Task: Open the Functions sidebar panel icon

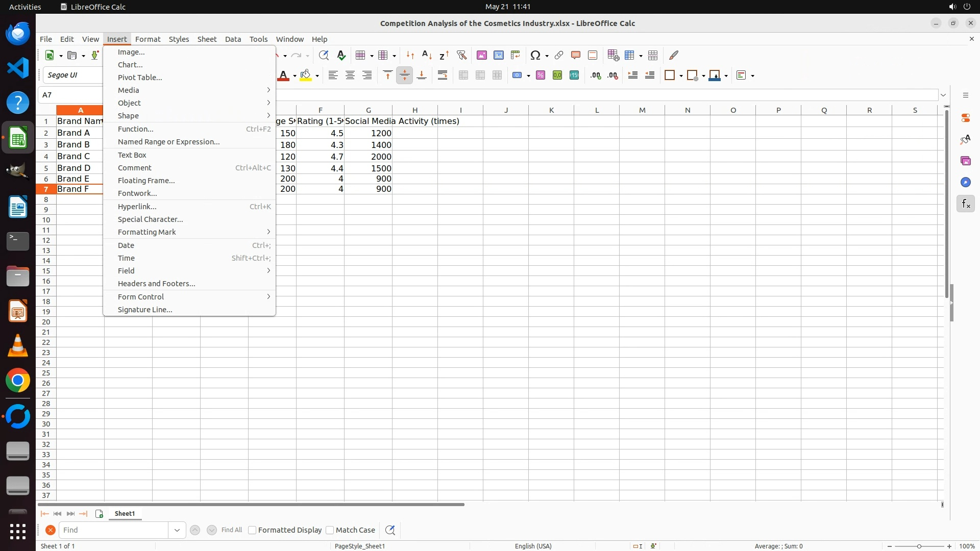Action: (965, 204)
